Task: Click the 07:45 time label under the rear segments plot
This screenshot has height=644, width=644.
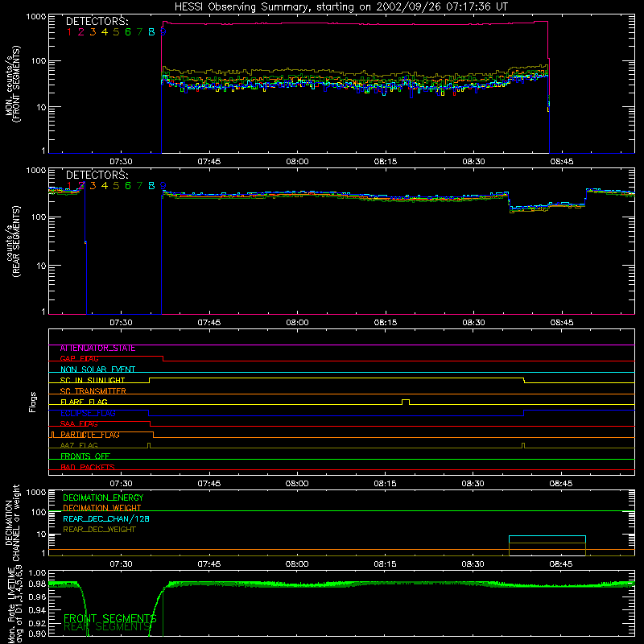Action: point(209,323)
